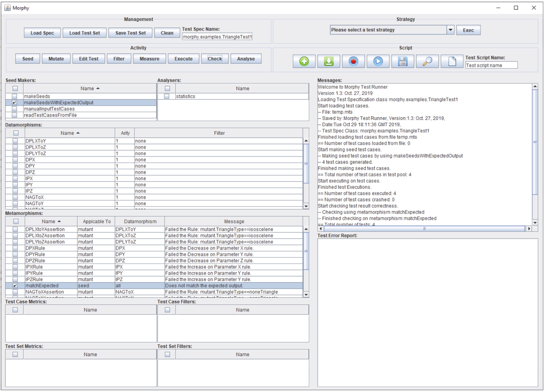This screenshot has height=392, width=544.
Task: Open the test strategy dropdown
Action: (x=450, y=30)
